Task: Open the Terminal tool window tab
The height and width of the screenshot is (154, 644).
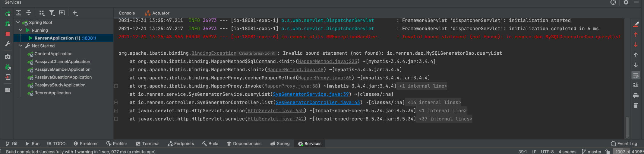Action: click(147, 144)
